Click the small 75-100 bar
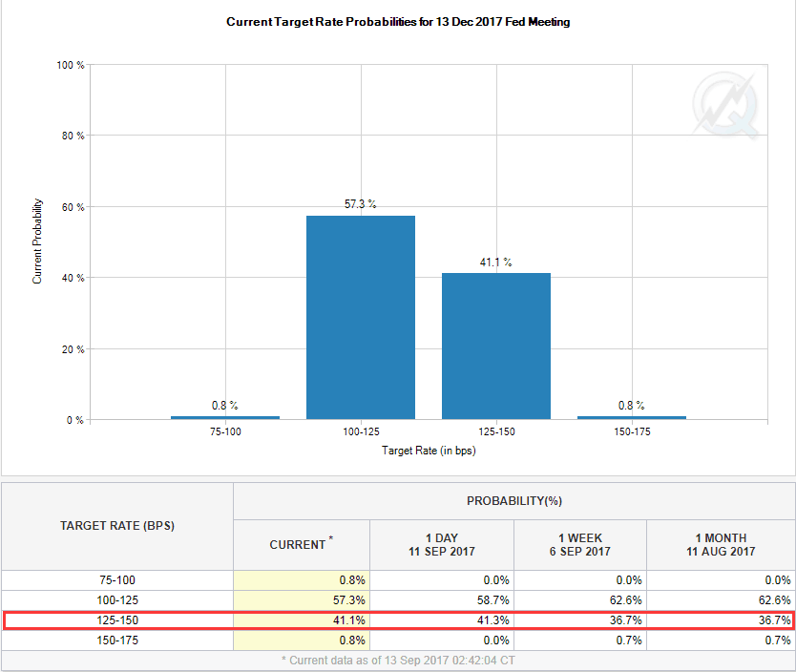This screenshot has height=672, width=796. click(224, 417)
